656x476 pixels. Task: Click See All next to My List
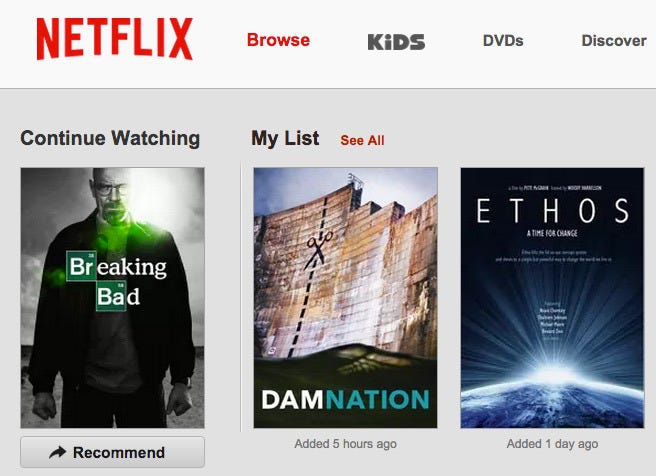tap(362, 140)
